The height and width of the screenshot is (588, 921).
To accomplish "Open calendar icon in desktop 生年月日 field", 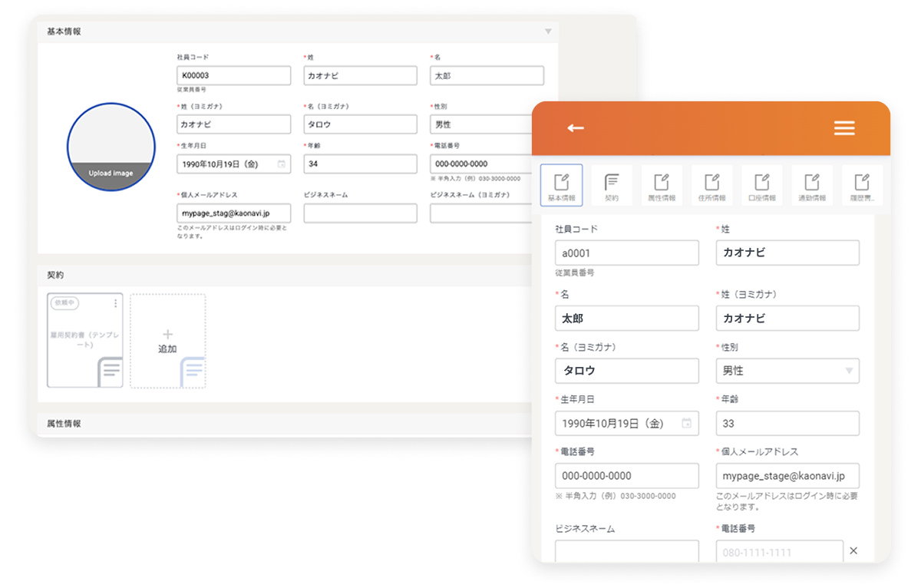I will click(x=282, y=164).
